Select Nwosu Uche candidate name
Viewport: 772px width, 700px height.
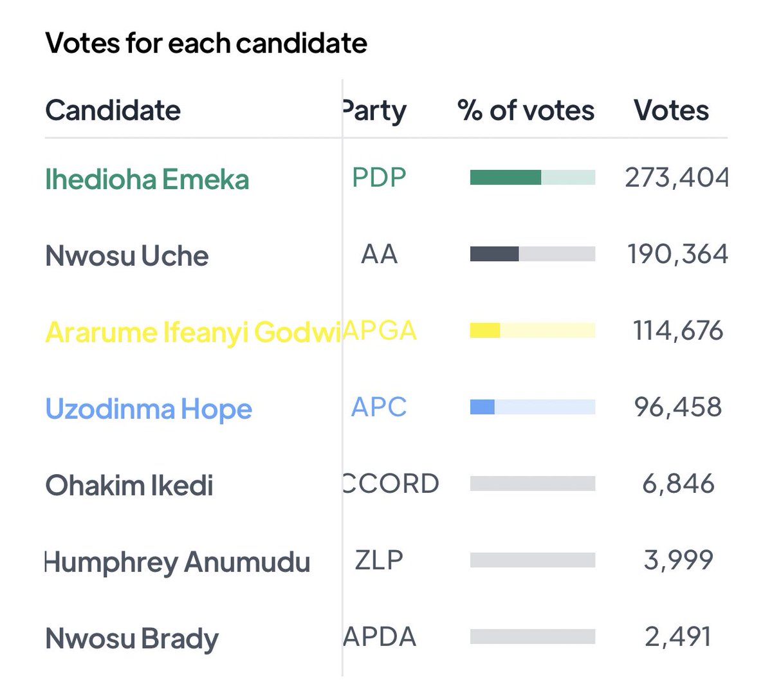coord(127,256)
